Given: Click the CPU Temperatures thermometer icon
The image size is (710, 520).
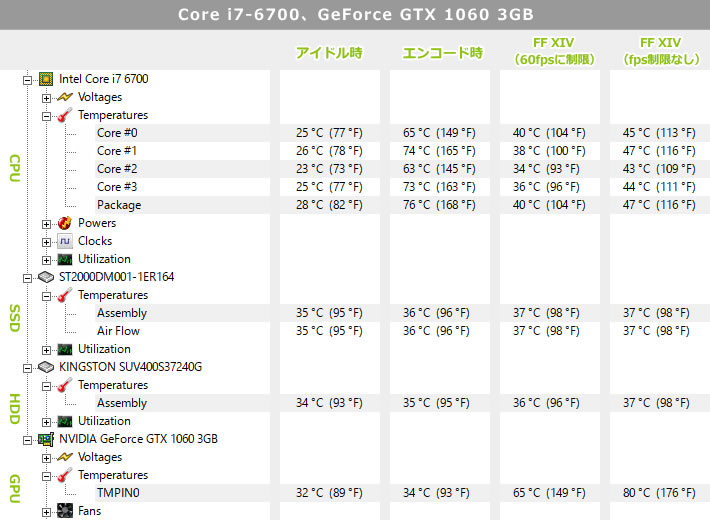Looking at the screenshot, I should [x=65, y=115].
